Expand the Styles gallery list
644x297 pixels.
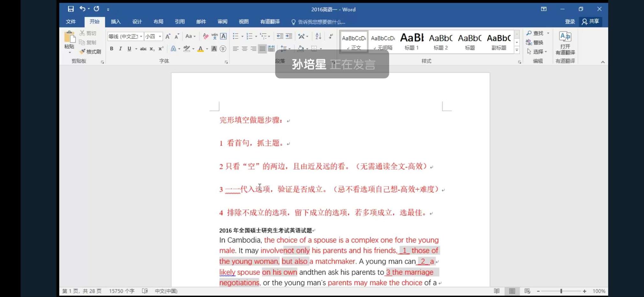point(517,50)
